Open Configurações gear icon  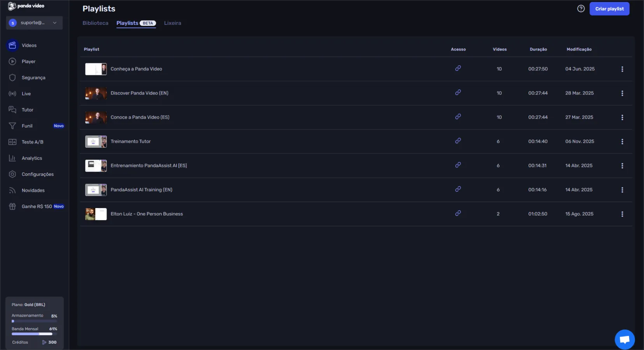coord(12,174)
